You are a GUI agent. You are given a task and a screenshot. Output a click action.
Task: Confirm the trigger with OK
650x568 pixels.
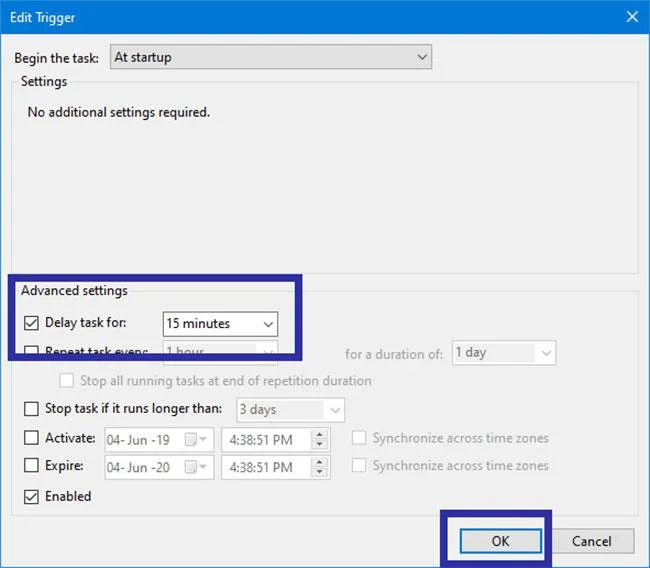[x=500, y=541]
